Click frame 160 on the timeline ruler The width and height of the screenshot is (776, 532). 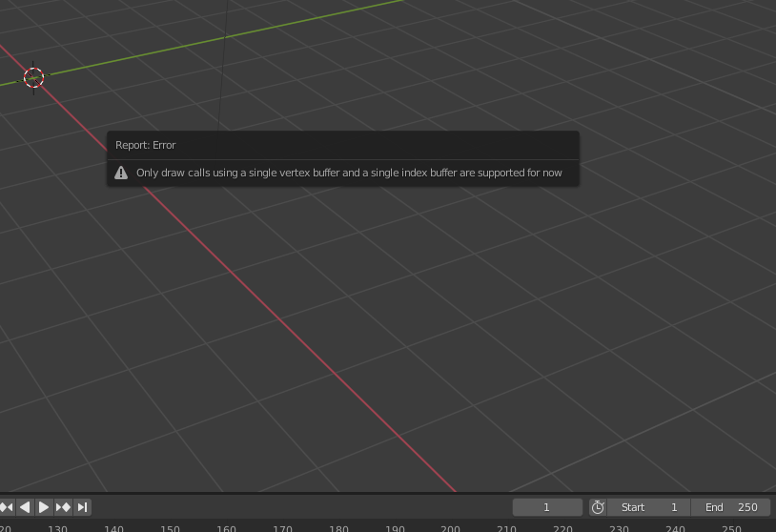point(226,528)
